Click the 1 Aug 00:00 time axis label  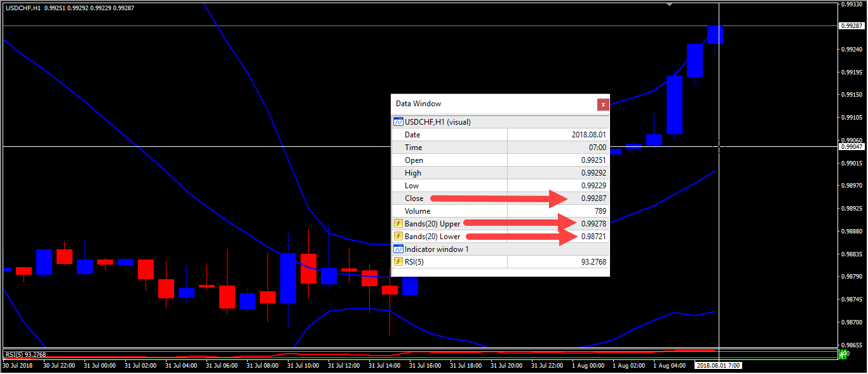pos(588,366)
